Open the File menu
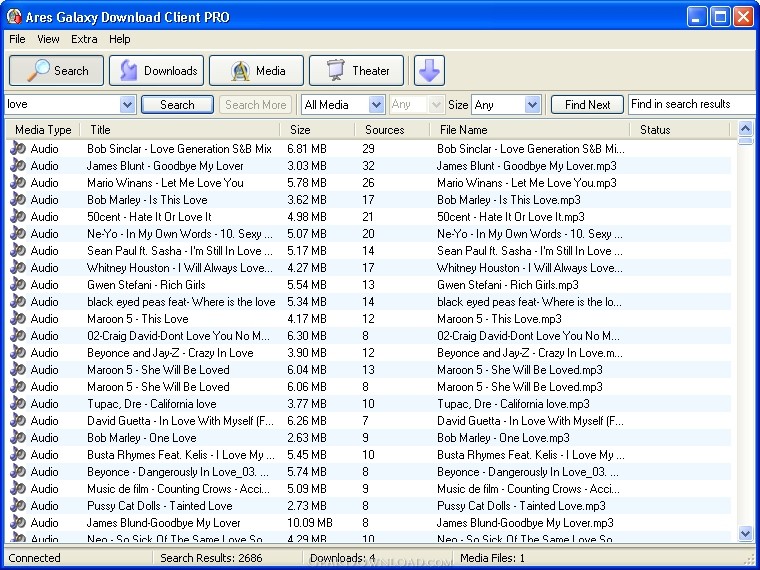The width and height of the screenshot is (760, 570). [x=17, y=39]
